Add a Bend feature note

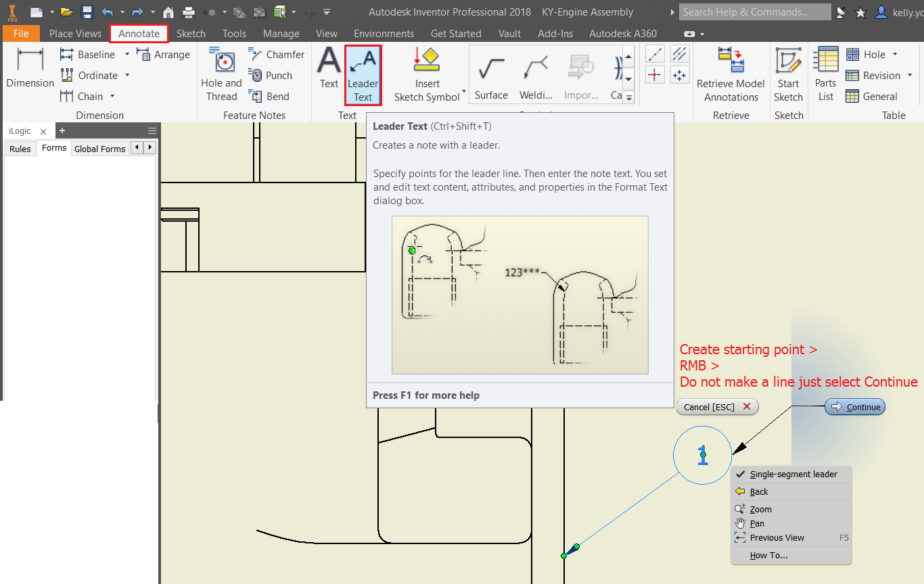[269, 96]
